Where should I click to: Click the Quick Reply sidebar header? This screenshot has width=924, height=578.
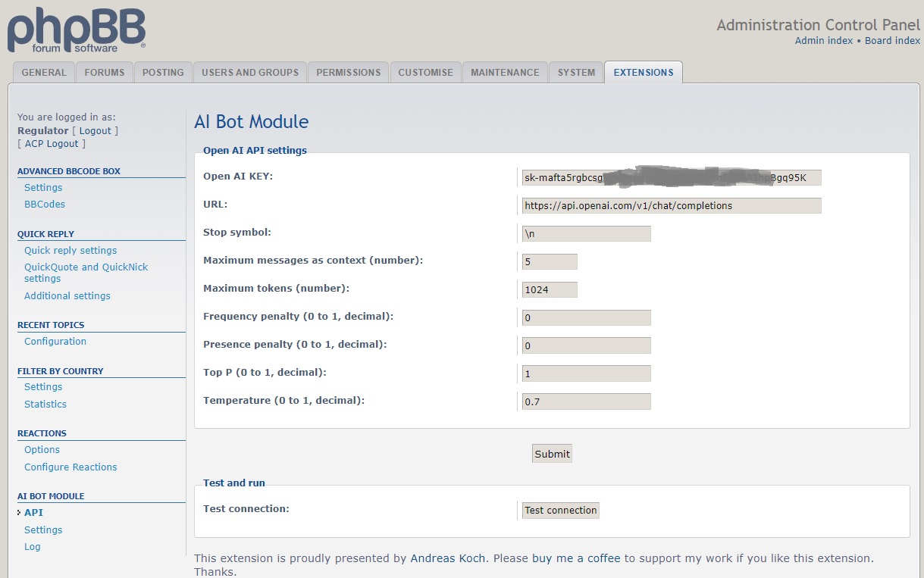45,234
